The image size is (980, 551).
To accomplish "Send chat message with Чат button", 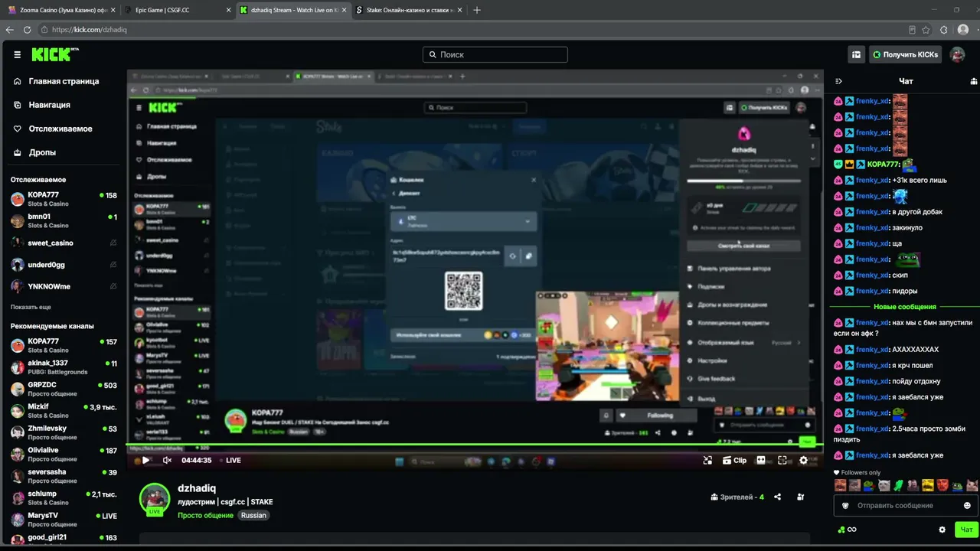I will click(966, 529).
